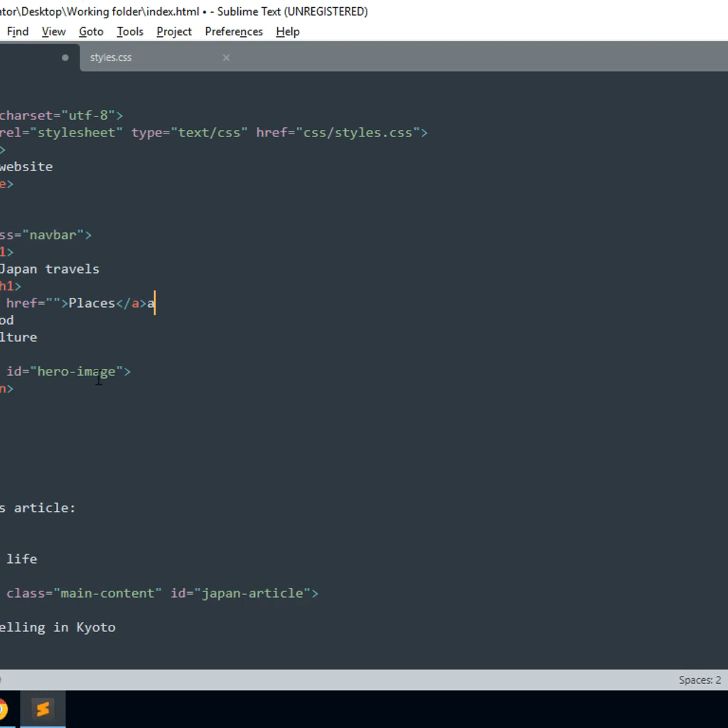Open the Preferences menu
728x728 pixels.
click(x=234, y=32)
